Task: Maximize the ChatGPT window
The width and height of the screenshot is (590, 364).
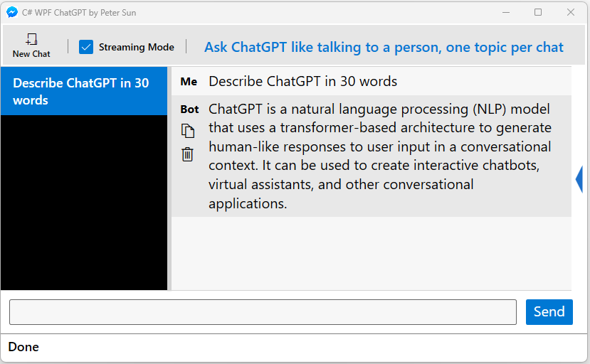Action: [538, 12]
